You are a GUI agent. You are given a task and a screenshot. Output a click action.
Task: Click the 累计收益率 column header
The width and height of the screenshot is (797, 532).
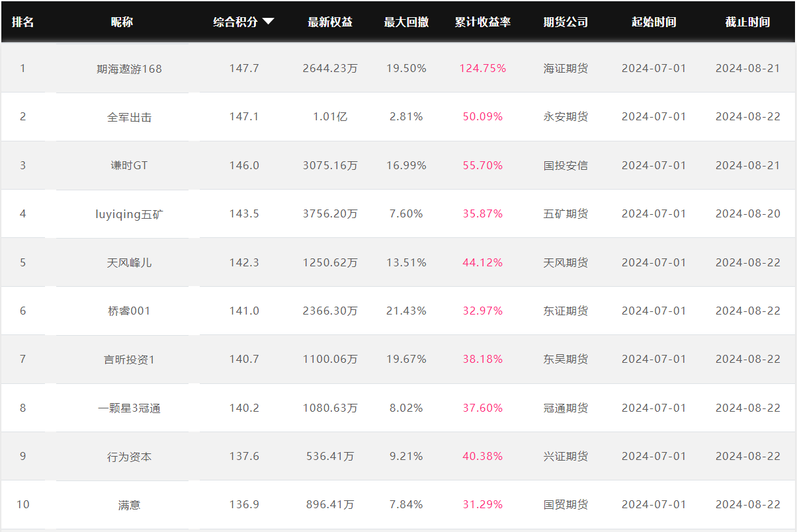pos(483,22)
